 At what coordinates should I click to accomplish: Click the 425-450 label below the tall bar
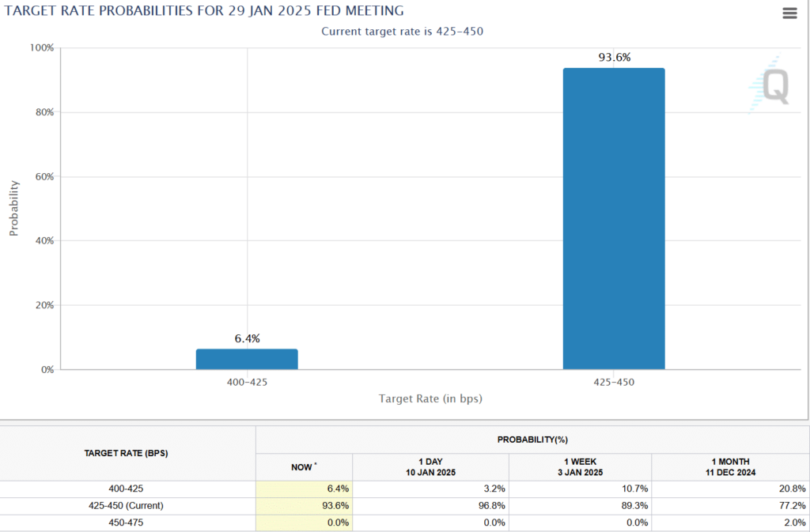614,382
